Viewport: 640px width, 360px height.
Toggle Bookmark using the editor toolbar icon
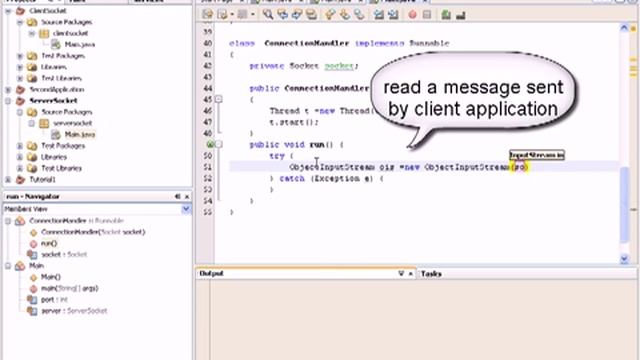(359, 15)
